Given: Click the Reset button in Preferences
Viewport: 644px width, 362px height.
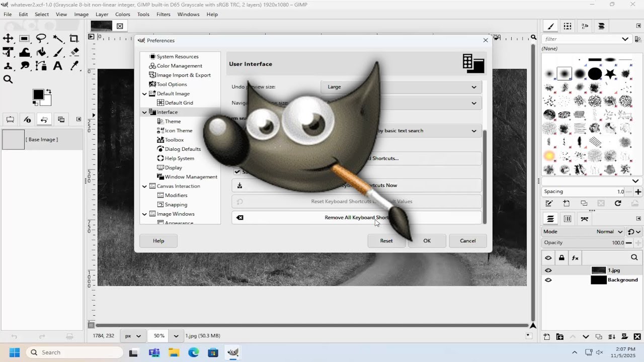Looking at the screenshot, I should [386, 241].
